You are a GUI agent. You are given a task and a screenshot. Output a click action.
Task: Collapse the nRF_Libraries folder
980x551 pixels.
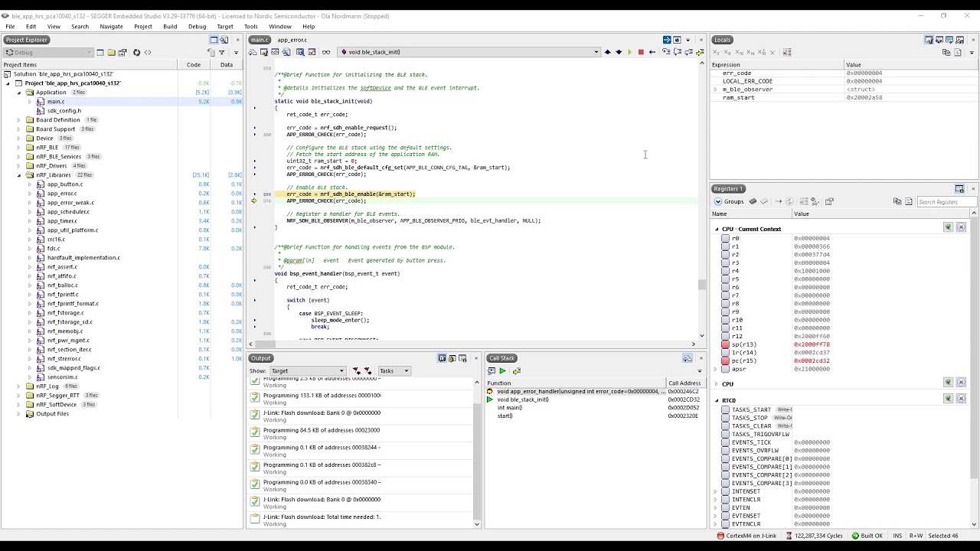click(19, 175)
